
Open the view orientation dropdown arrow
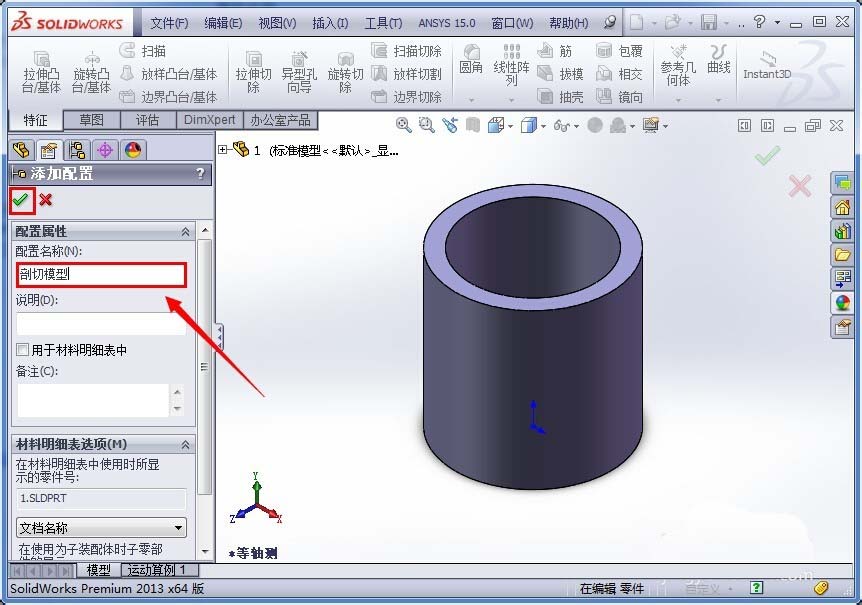[511, 126]
